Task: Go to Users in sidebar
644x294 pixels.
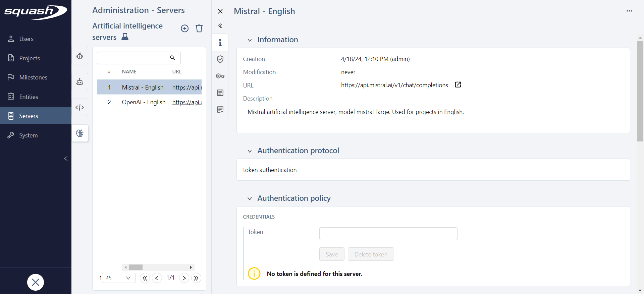Action: click(x=26, y=39)
